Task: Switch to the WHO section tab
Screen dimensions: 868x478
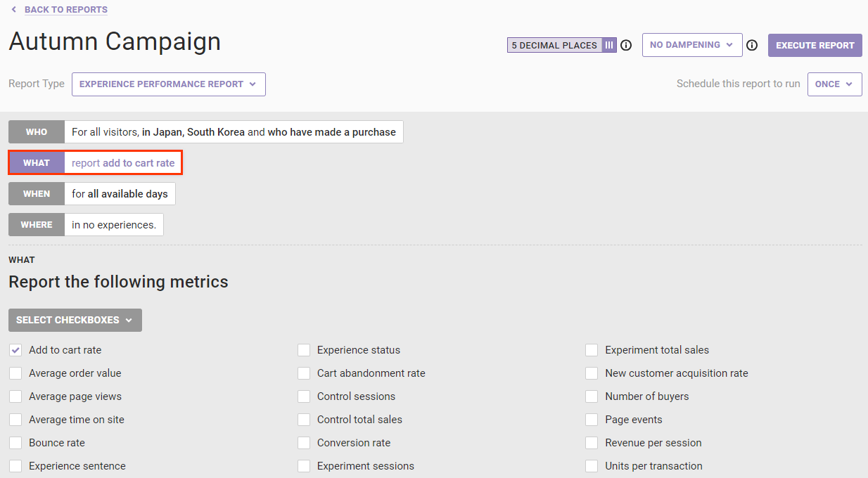Action: (x=37, y=132)
